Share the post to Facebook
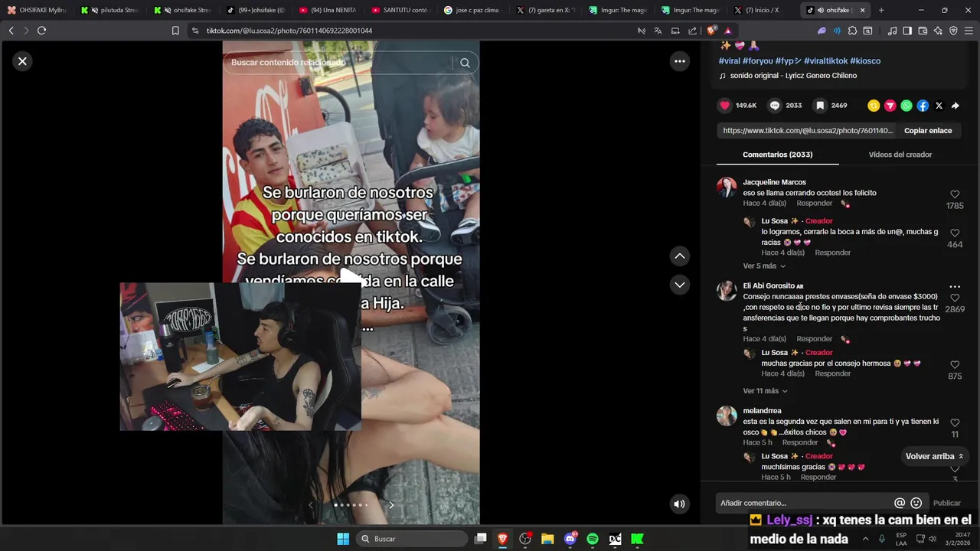Viewport: 980px width, 551px height. point(923,106)
